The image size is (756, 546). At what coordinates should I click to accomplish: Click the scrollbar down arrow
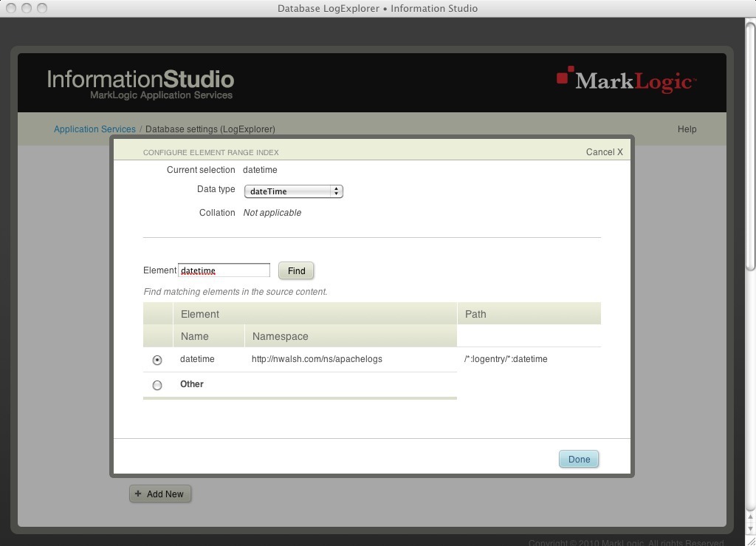coord(750,530)
